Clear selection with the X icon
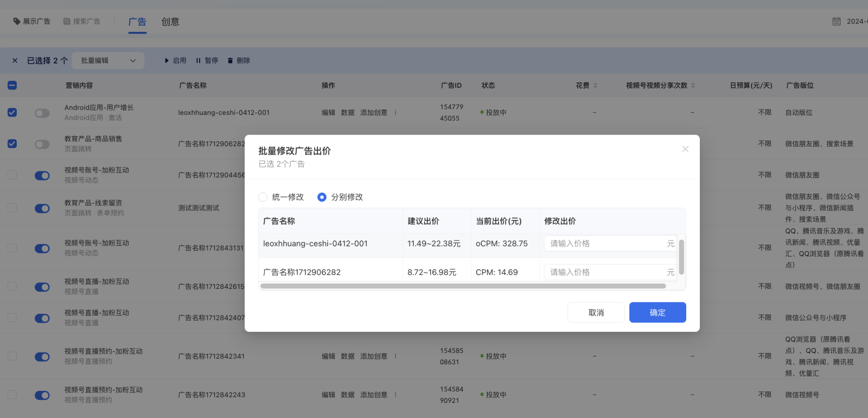The width and height of the screenshot is (868, 418). click(15, 61)
